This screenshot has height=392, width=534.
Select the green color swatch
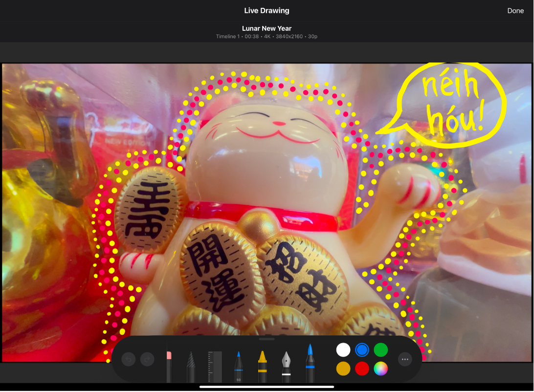pos(380,350)
